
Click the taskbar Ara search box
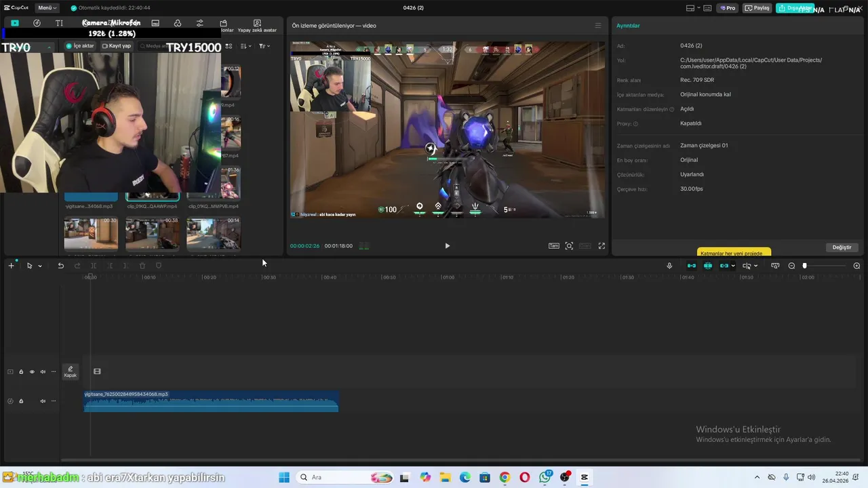click(x=346, y=477)
